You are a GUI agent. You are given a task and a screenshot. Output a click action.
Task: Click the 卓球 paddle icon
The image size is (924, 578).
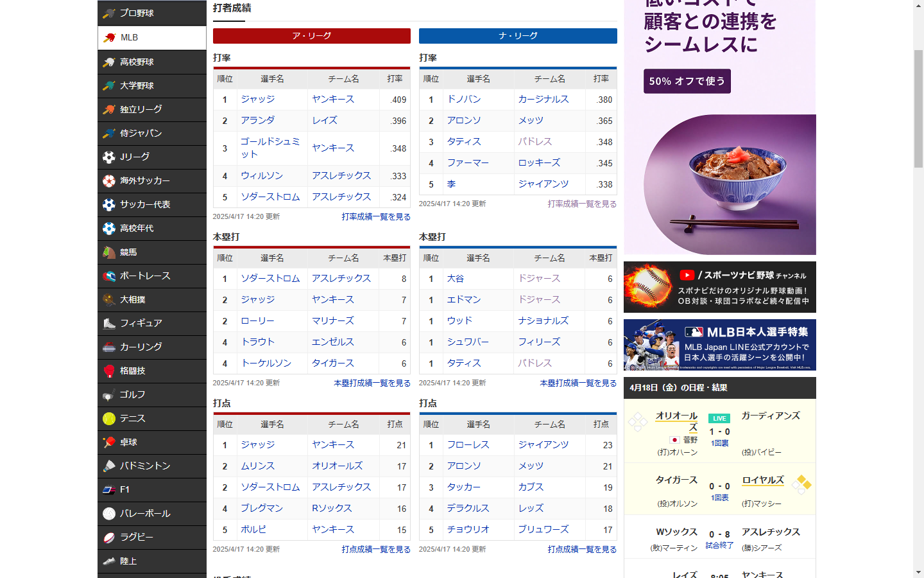click(x=109, y=442)
